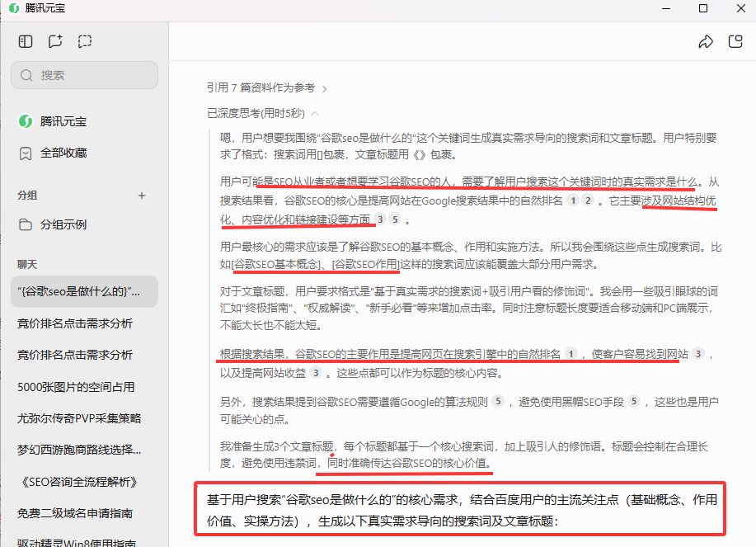Maximize the 腾讯元宝 window
The width and height of the screenshot is (756, 547).
[x=703, y=9]
